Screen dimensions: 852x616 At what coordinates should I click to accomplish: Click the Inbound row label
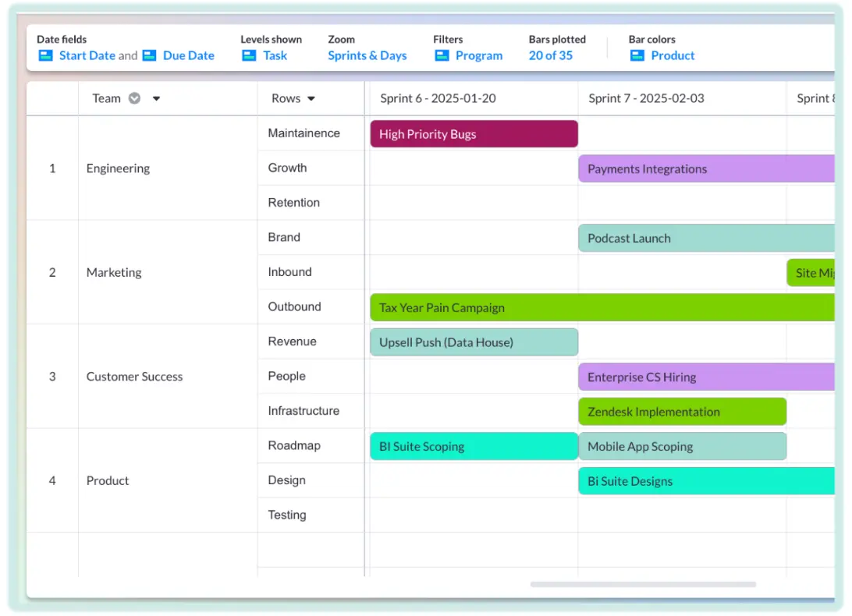coord(289,272)
